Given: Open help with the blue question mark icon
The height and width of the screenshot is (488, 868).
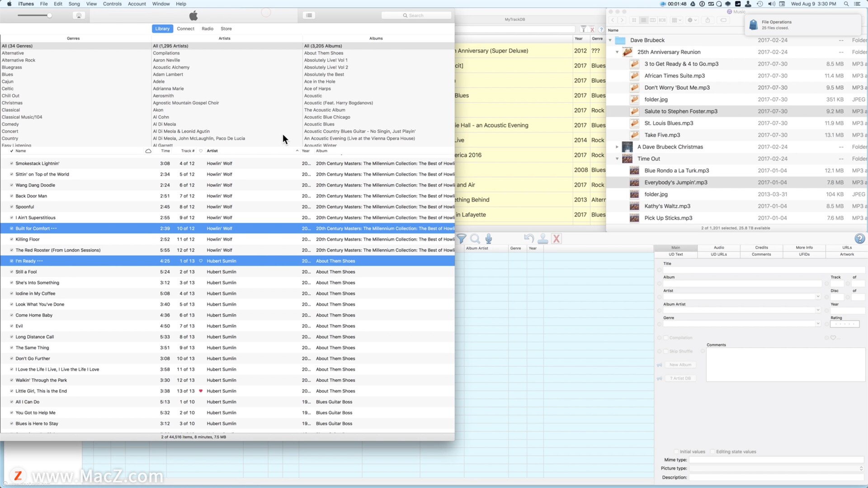Looking at the screenshot, I should (x=859, y=239).
